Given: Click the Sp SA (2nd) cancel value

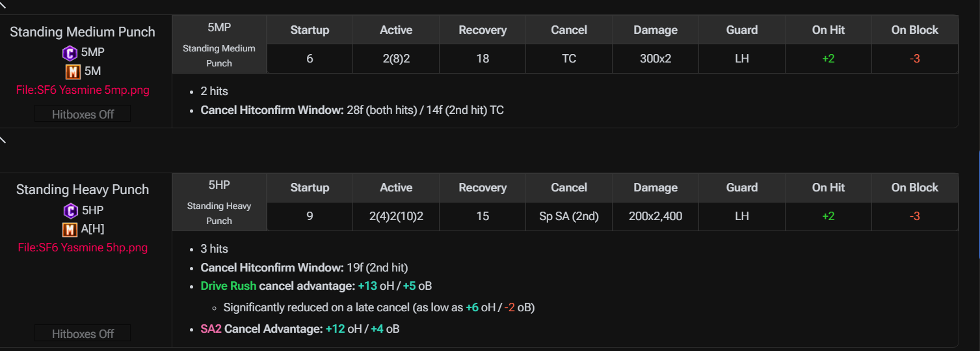Looking at the screenshot, I should pos(569,216).
